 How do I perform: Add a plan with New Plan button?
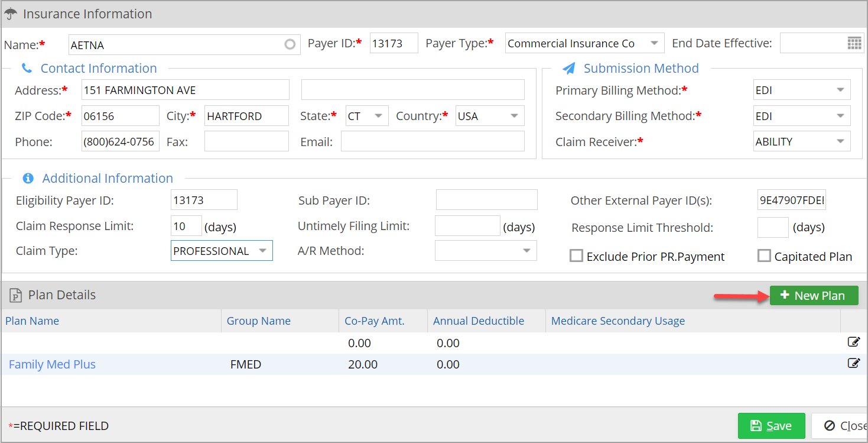pyautogui.click(x=814, y=296)
